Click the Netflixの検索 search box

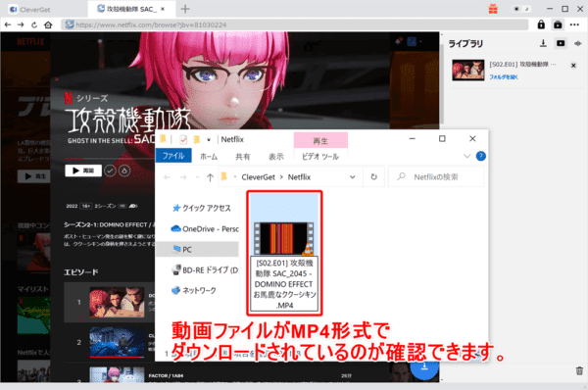[436, 177]
